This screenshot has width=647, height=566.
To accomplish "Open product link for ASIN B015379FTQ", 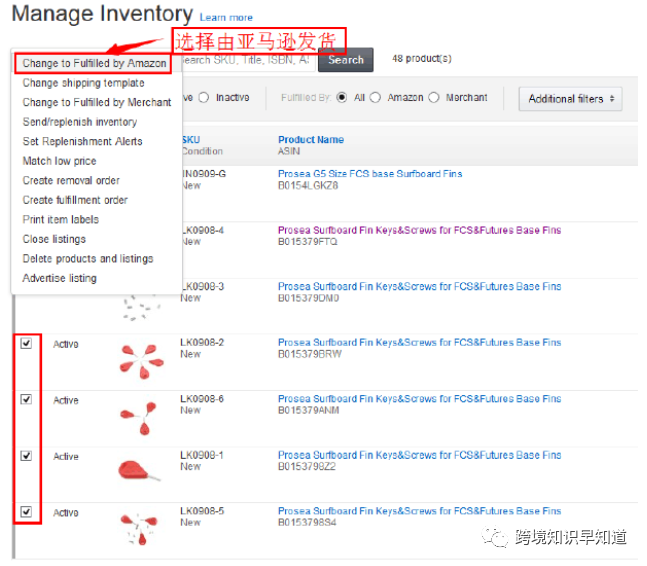I will [x=419, y=230].
